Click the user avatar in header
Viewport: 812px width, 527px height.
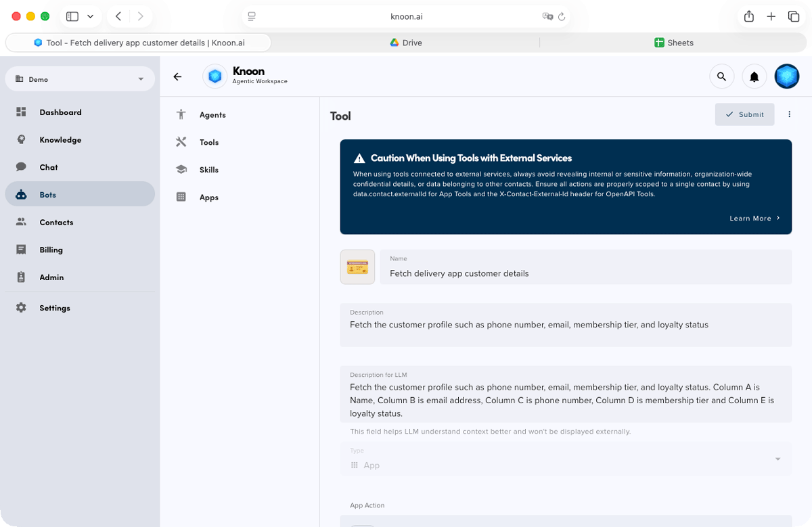(x=786, y=77)
